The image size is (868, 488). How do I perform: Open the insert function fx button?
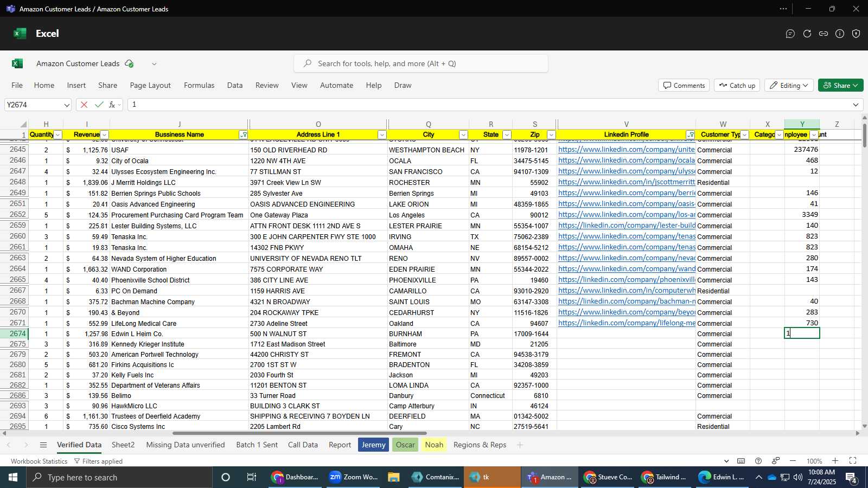(112, 105)
